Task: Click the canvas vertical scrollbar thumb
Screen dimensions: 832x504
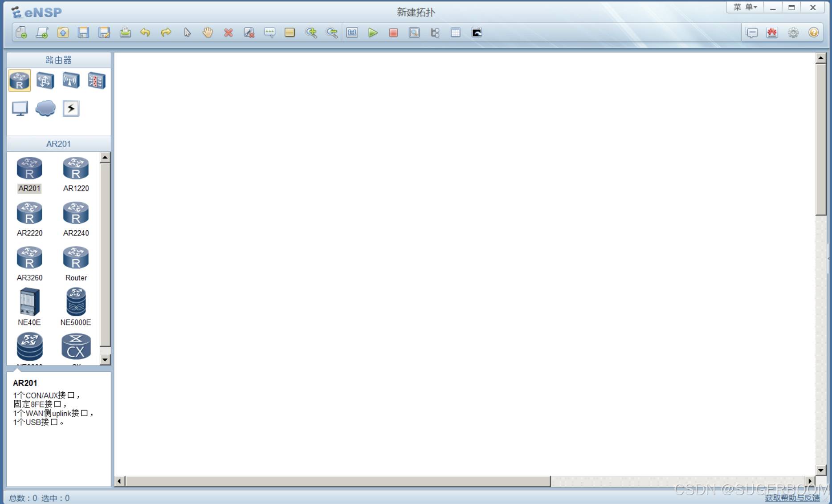Action: (x=821, y=139)
